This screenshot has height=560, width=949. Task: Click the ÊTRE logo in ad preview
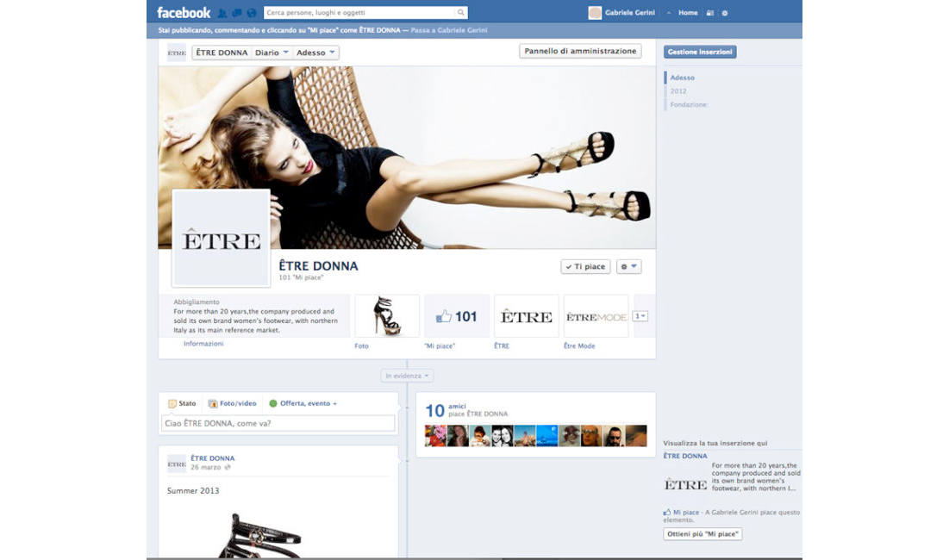(x=686, y=484)
